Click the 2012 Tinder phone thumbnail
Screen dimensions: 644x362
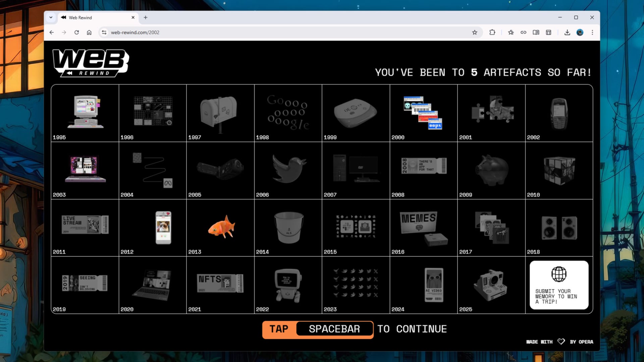click(153, 228)
